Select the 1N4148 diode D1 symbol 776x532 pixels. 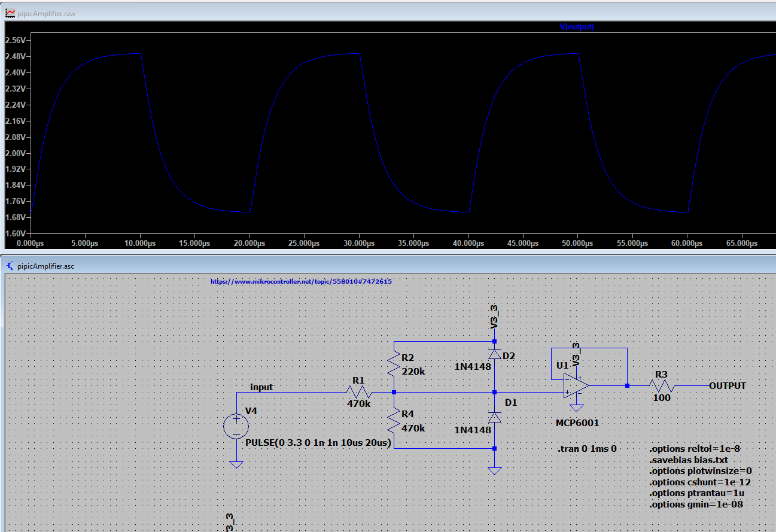tap(494, 417)
